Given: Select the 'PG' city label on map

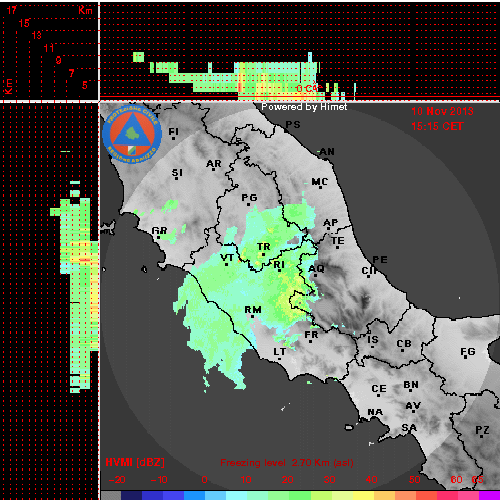Looking at the screenshot, I should coord(249,198).
